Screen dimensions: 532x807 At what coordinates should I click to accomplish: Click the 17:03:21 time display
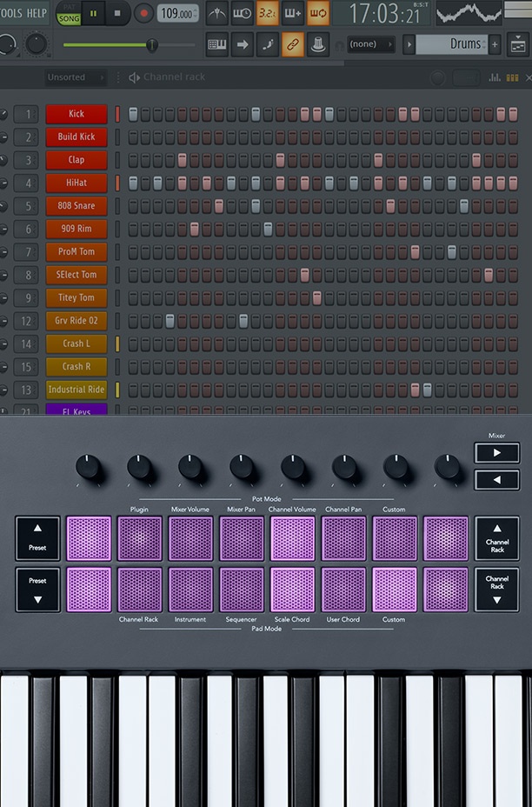coord(385,13)
